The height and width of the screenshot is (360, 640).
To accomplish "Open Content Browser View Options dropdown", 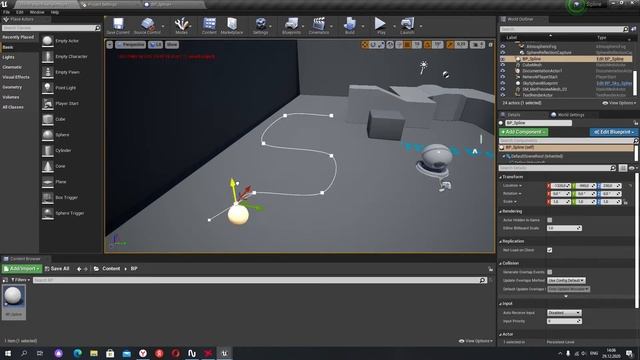I will click(476, 341).
